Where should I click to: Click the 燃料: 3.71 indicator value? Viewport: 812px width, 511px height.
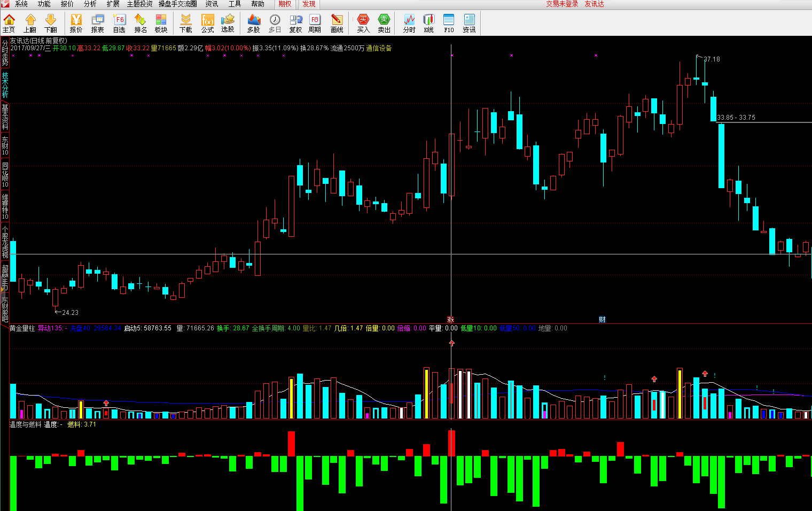click(x=82, y=424)
